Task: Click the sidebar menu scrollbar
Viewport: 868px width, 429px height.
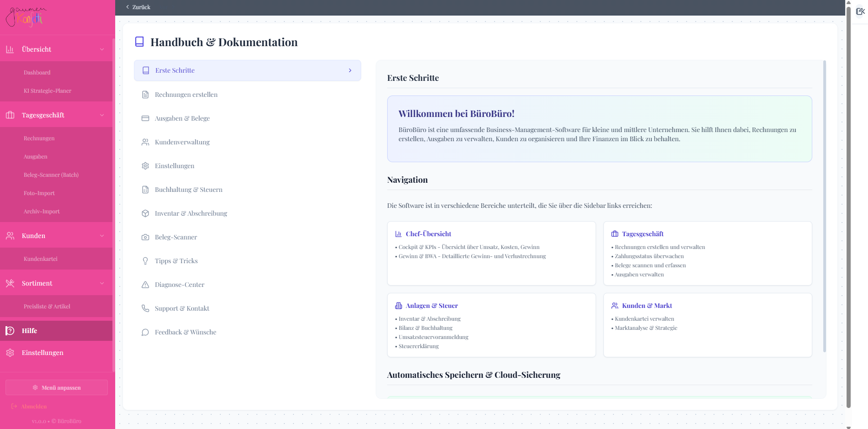Action: [x=113, y=206]
